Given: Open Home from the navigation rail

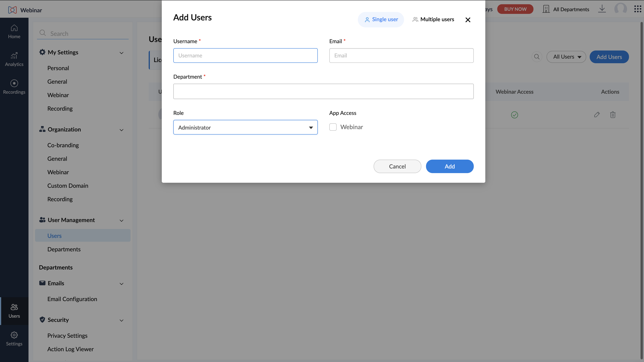Looking at the screenshot, I should (14, 32).
